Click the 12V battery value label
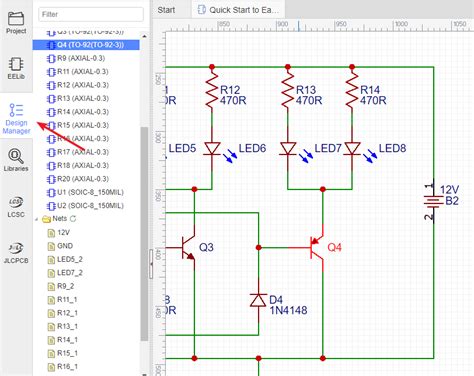Image resolution: width=474 pixels, height=376 pixels. click(x=449, y=190)
